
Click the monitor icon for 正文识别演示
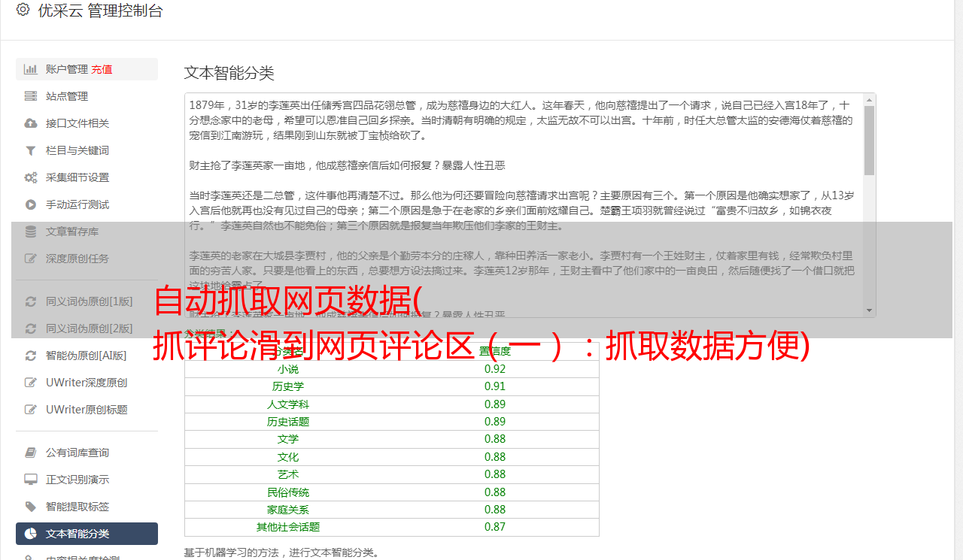tap(30, 480)
